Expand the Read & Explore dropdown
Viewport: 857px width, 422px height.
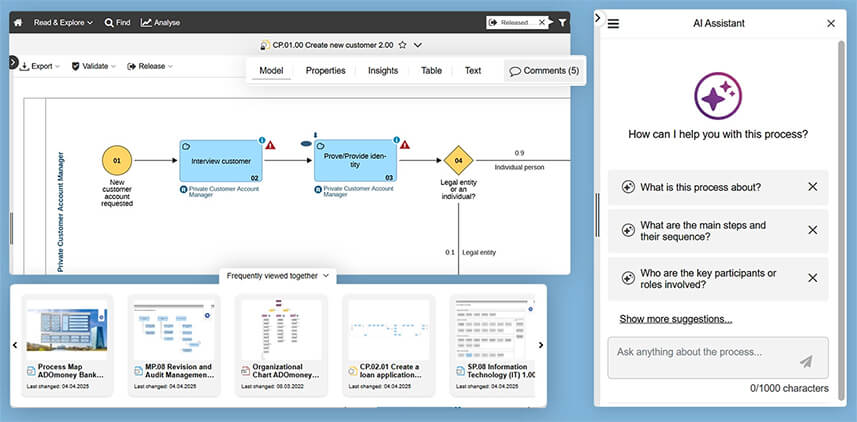pos(63,22)
